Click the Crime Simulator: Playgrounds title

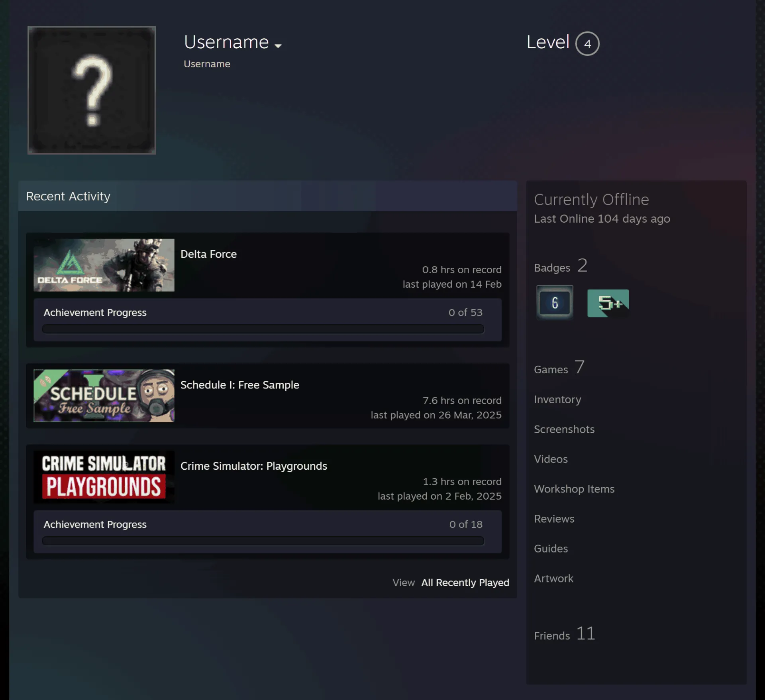click(x=254, y=466)
